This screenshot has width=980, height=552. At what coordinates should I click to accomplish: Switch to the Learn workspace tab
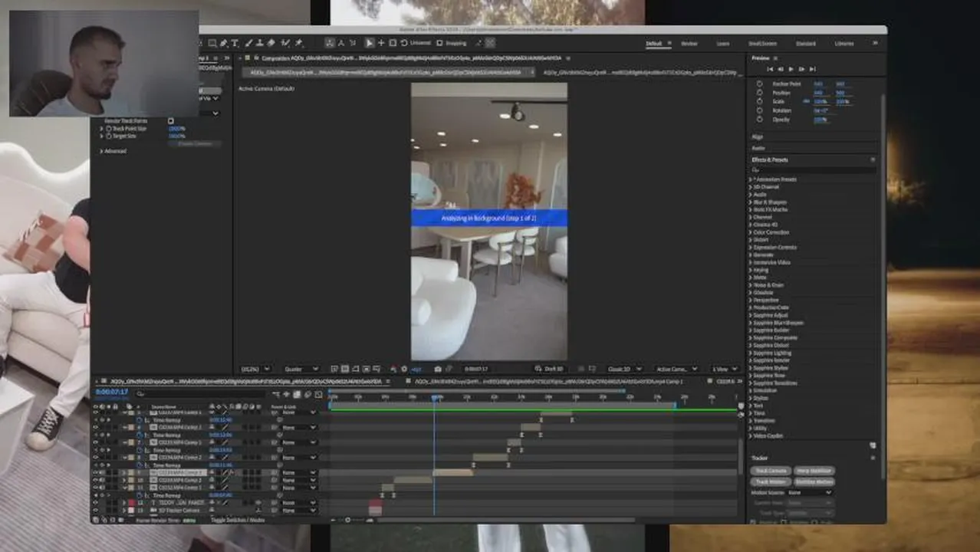tap(723, 44)
